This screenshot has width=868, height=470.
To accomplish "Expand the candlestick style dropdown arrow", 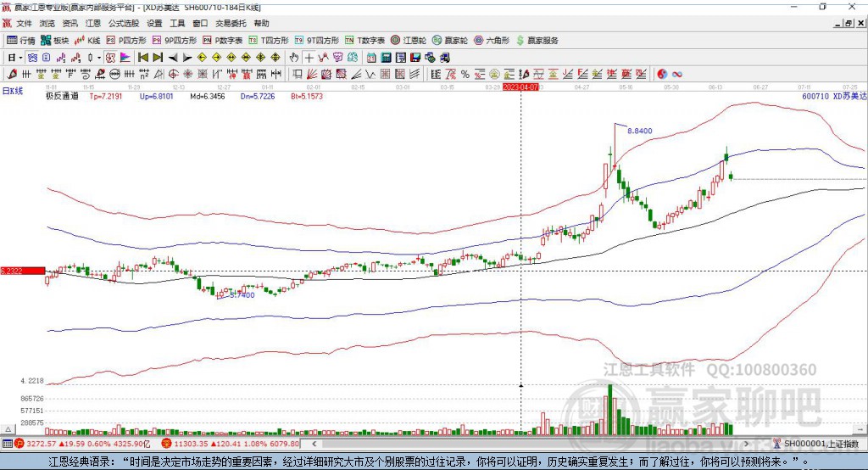I will [x=98, y=58].
